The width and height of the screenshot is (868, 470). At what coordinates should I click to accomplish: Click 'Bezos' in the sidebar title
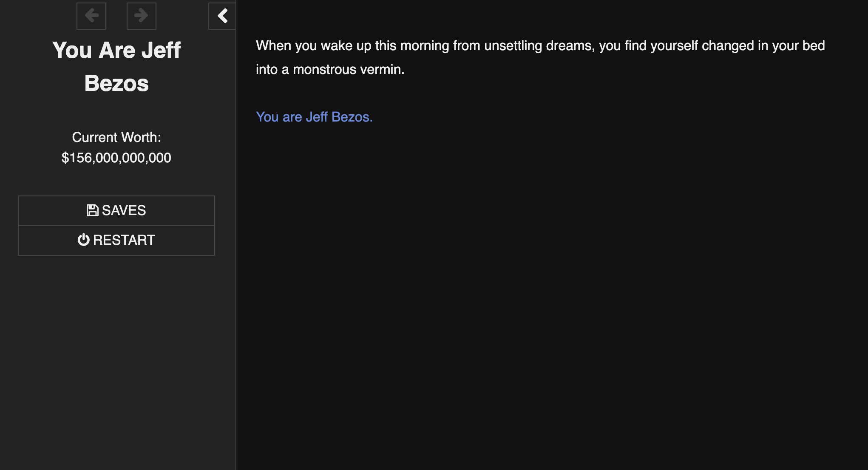116,83
